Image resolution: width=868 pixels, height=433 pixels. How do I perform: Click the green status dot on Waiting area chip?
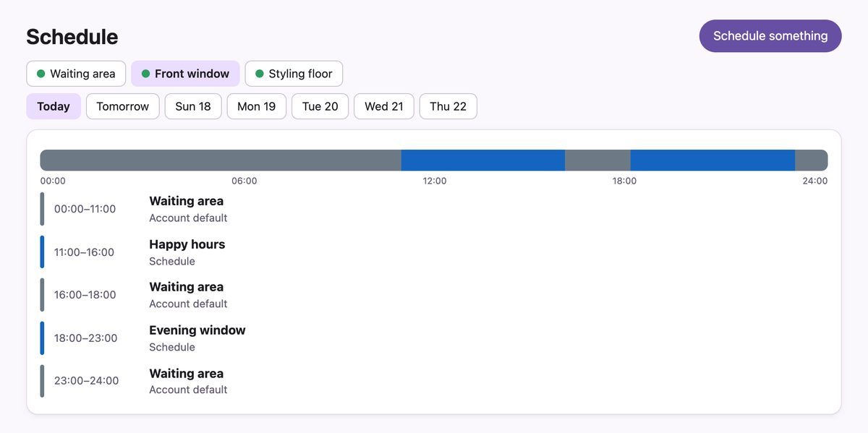(x=41, y=74)
